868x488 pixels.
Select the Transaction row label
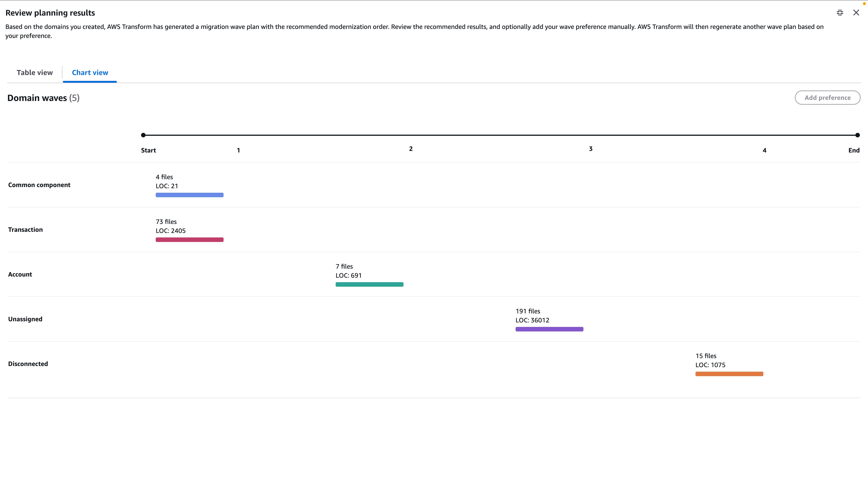[x=25, y=229]
